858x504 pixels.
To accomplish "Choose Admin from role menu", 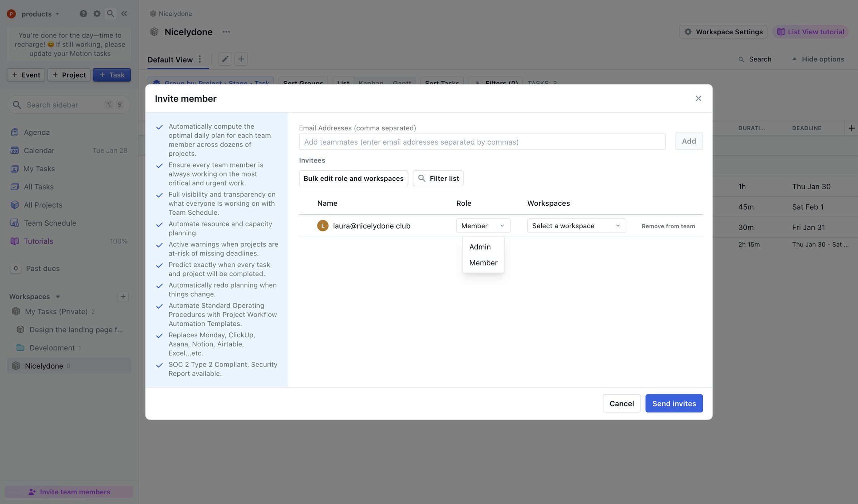I will point(480,247).
